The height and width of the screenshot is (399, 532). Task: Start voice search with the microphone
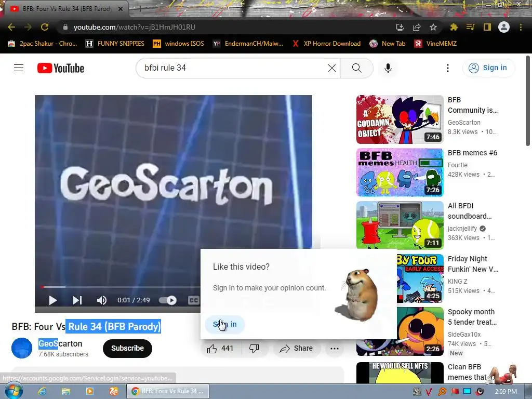click(x=388, y=68)
